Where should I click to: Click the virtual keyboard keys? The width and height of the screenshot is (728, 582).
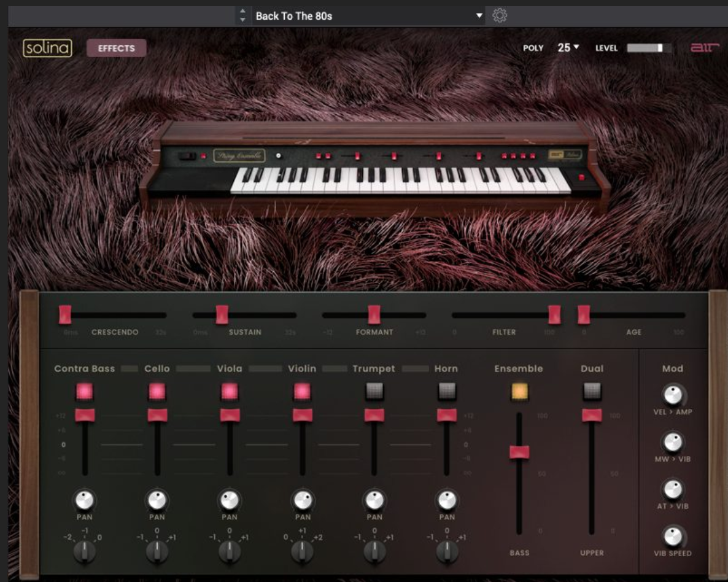click(401, 180)
